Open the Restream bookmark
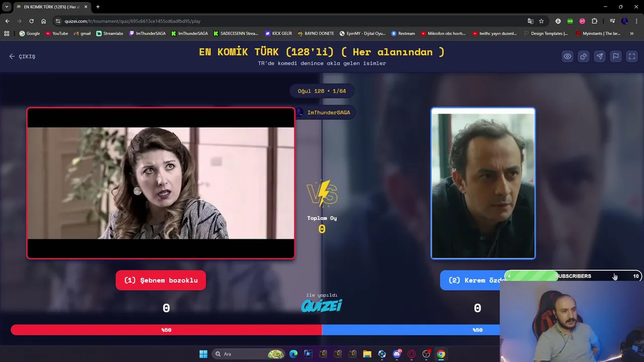644x362 pixels. point(403,34)
